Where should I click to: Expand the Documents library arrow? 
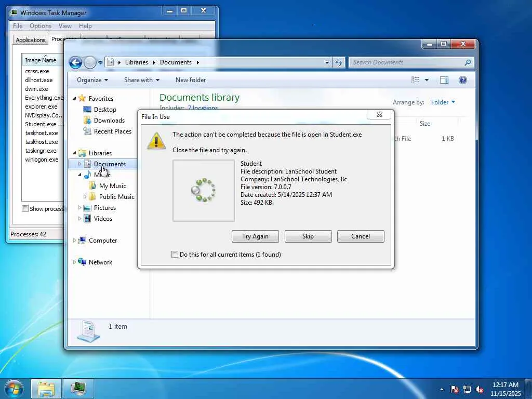(x=79, y=164)
